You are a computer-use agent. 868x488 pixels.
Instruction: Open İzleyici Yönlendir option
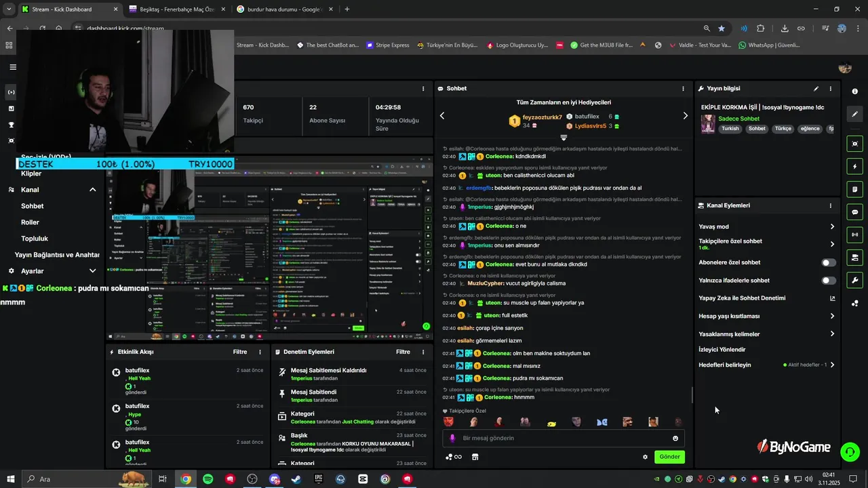[722, 350]
